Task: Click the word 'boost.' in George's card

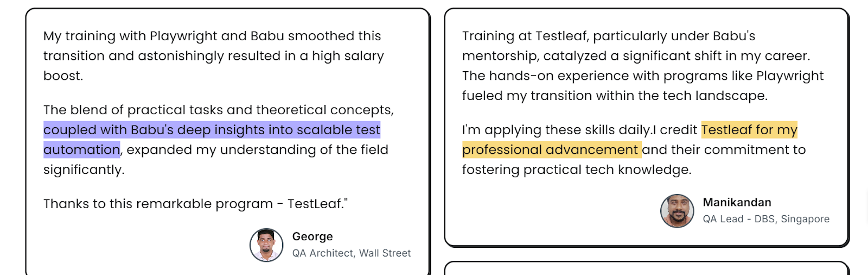Action: point(63,76)
